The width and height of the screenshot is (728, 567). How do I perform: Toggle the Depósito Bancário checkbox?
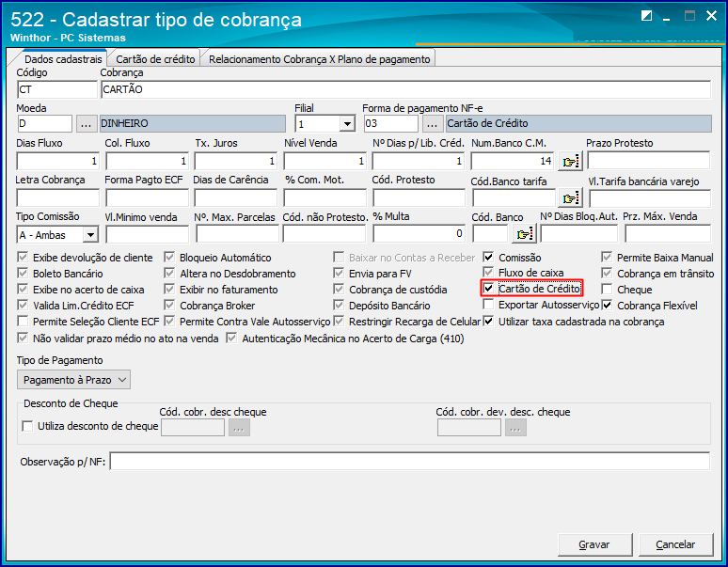[x=339, y=305]
